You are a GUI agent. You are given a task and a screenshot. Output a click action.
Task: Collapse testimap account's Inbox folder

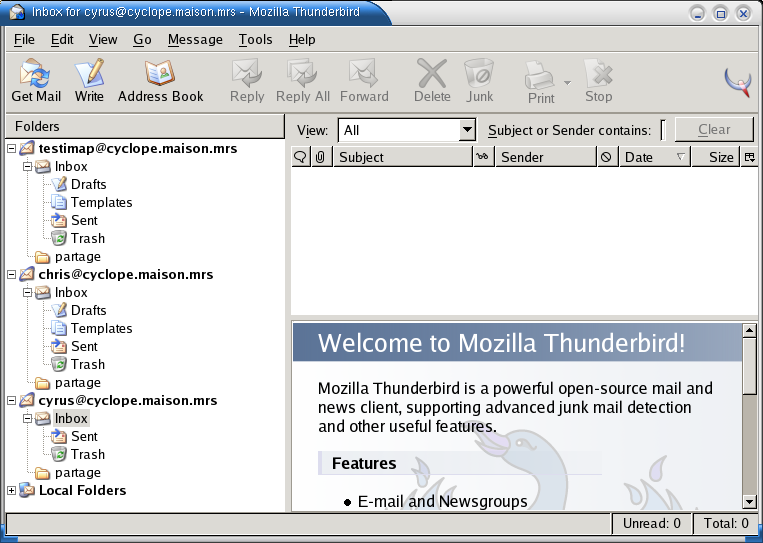tap(28, 167)
